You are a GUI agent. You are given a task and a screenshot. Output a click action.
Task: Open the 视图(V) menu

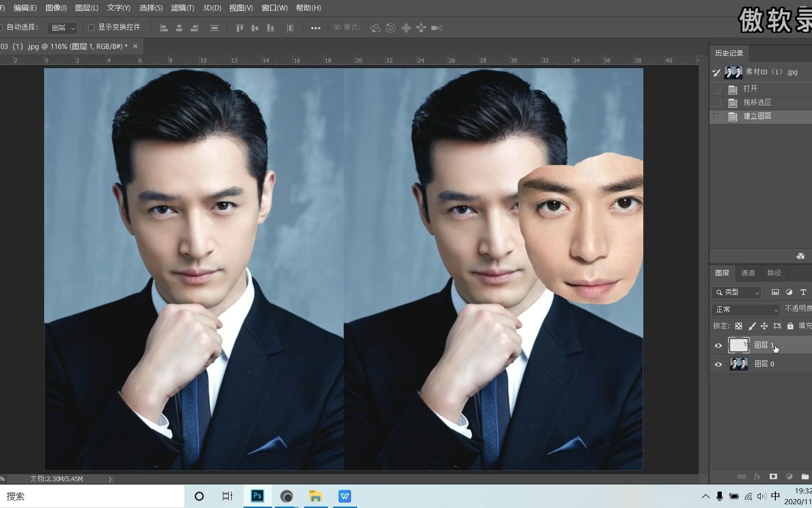coord(241,8)
